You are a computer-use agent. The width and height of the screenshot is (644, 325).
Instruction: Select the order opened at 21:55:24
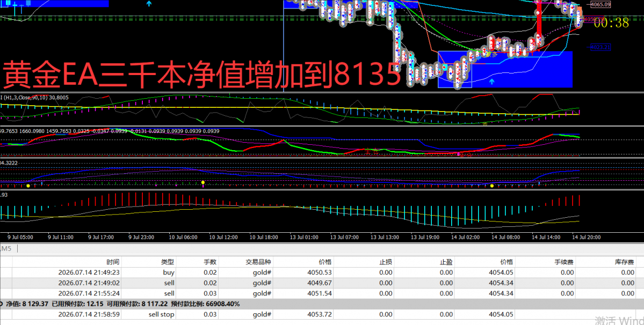pyautogui.click(x=322, y=293)
